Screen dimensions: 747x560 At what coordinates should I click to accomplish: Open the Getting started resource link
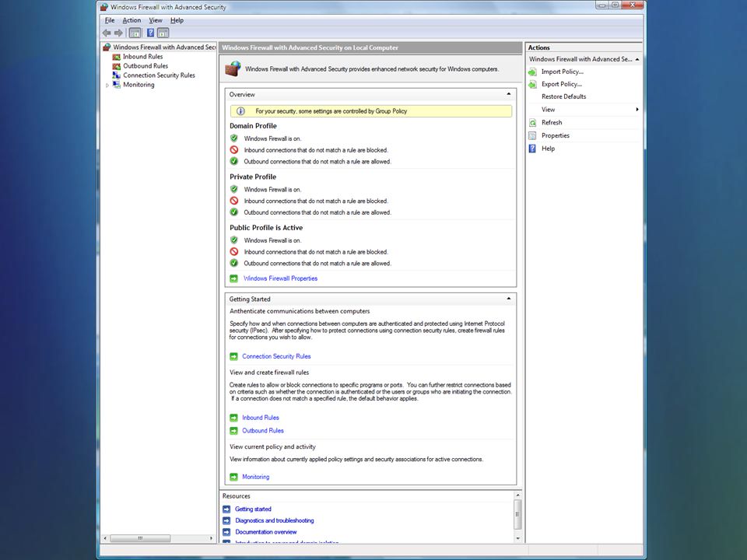tap(253, 509)
